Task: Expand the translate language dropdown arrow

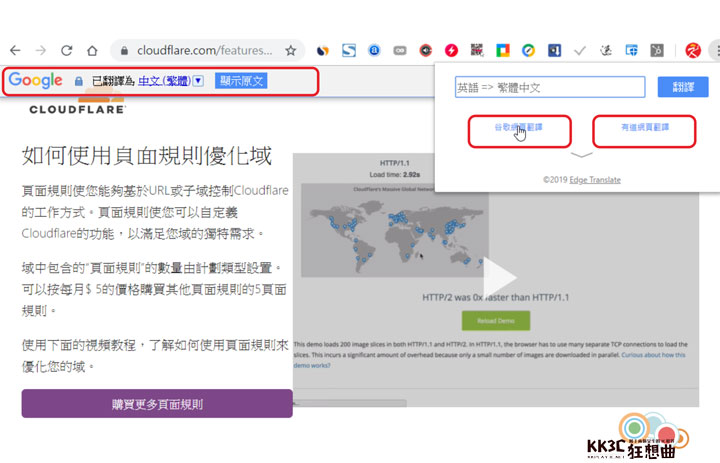Action: 198,81
